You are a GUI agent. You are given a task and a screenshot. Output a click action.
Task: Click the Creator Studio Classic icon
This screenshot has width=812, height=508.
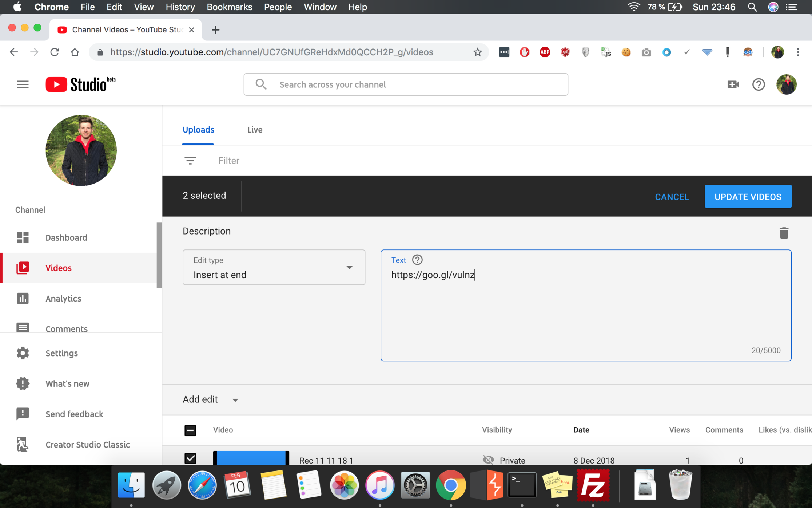[x=22, y=444]
